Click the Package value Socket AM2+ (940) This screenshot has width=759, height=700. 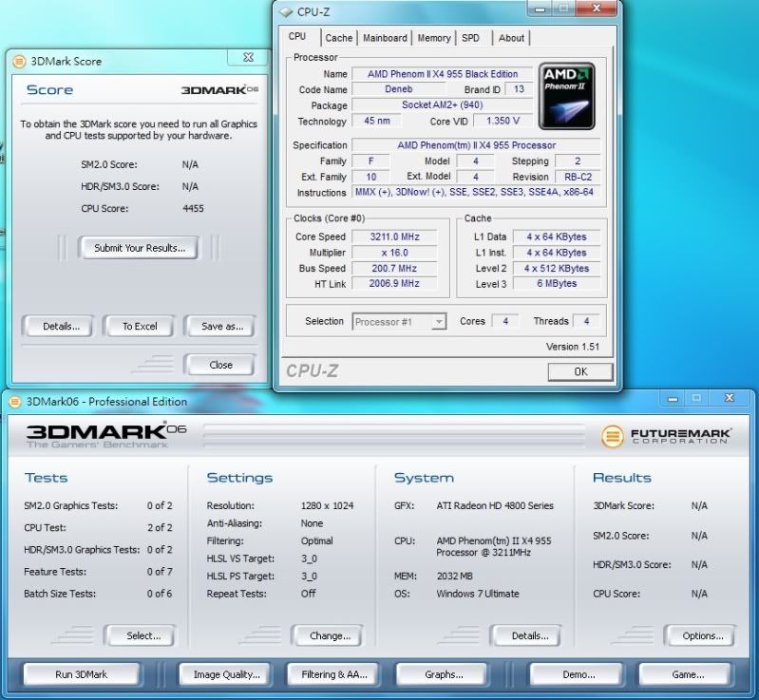(x=443, y=105)
